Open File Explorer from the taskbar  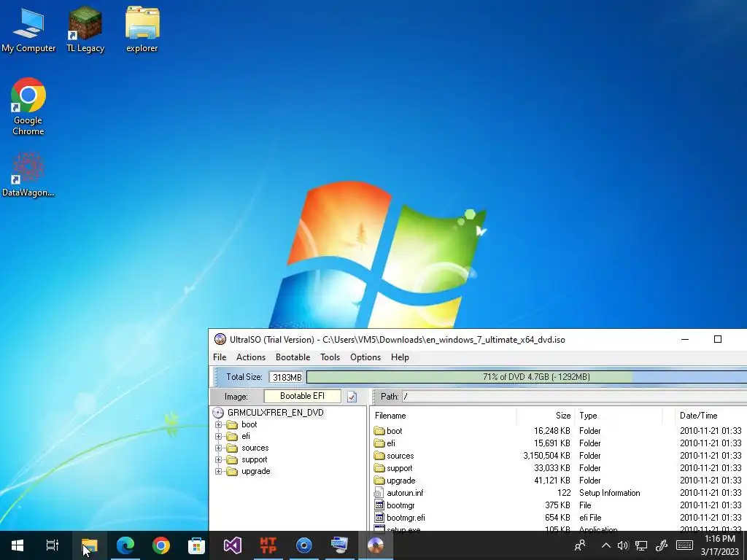click(x=89, y=545)
